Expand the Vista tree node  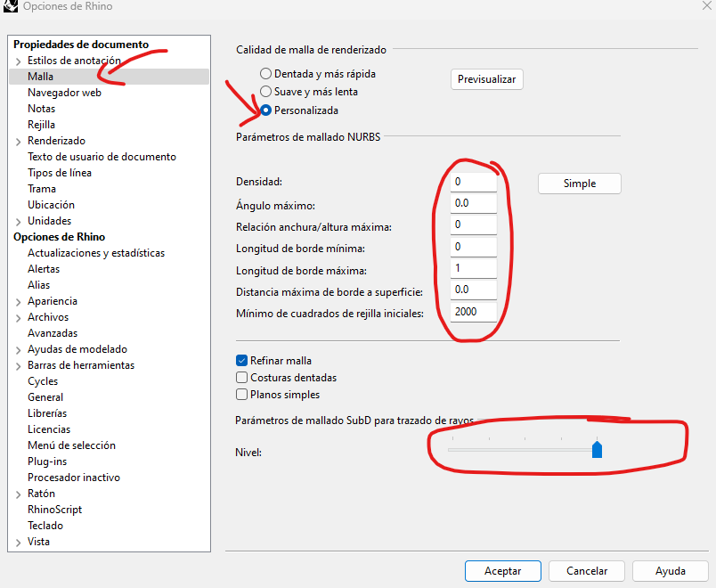click(19, 543)
